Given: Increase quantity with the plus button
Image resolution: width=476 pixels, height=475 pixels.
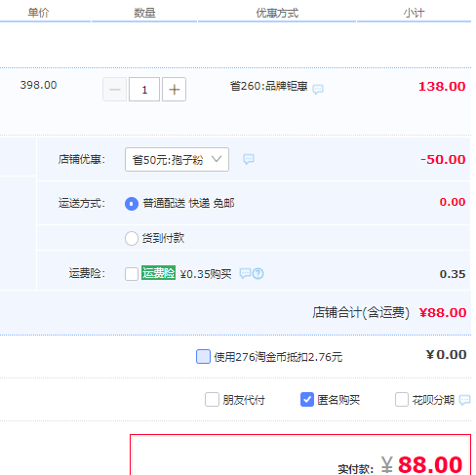Looking at the screenshot, I should click(174, 90).
